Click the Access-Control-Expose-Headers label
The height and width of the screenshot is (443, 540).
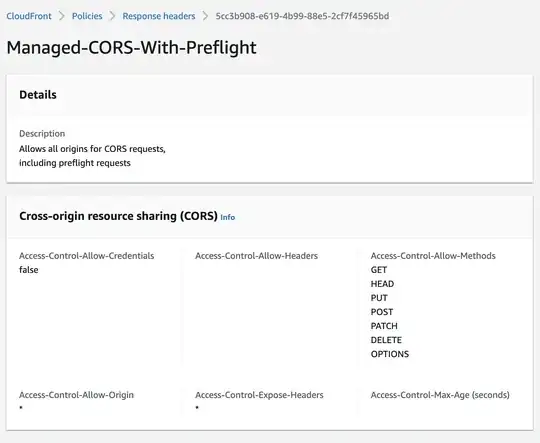(259, 395)
